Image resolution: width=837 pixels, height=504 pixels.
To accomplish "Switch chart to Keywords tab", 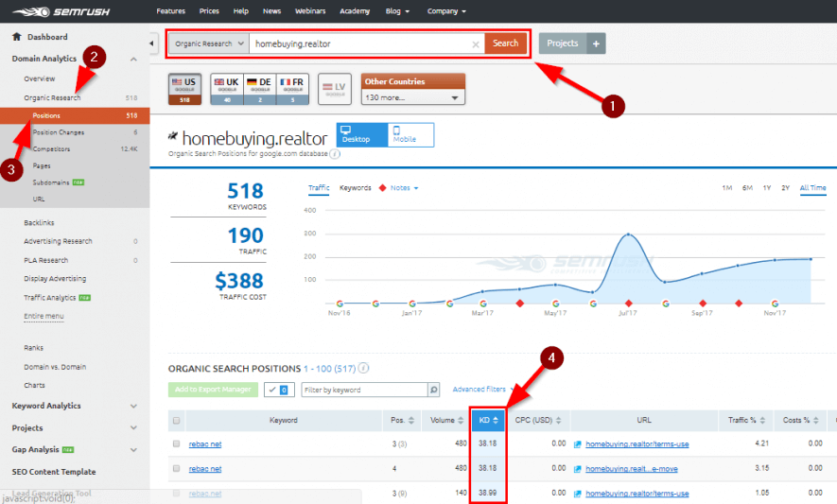I will pyautogui.click(x=355, y=188).
